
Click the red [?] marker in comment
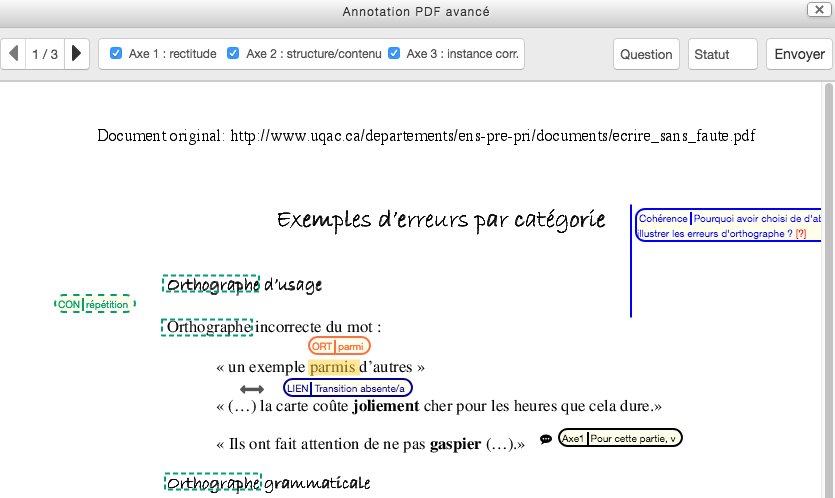[801, 234]
